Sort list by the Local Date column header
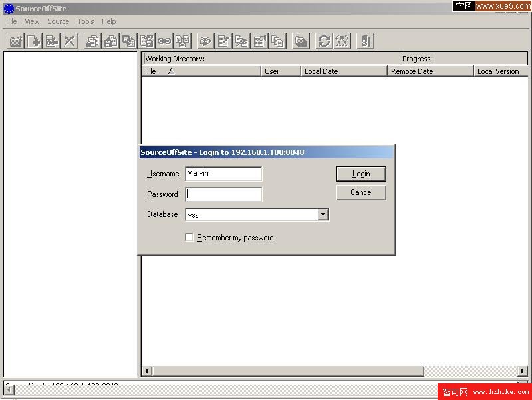This screenshot has height=400, width=532. pos(344,71)
